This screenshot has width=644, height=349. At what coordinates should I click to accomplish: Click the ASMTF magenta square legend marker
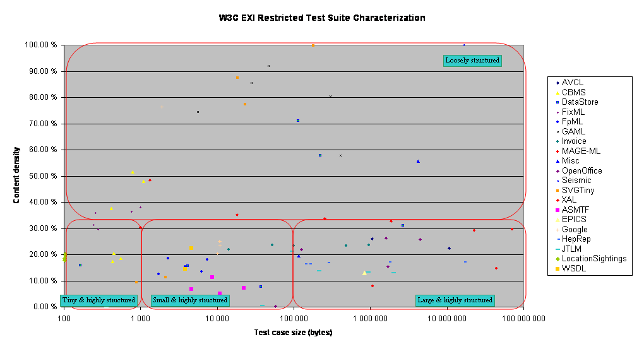pos(558,210)
